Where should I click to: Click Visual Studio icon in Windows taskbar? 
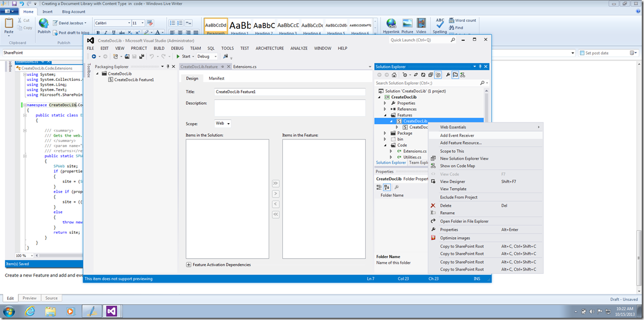(x=112, y=311)
